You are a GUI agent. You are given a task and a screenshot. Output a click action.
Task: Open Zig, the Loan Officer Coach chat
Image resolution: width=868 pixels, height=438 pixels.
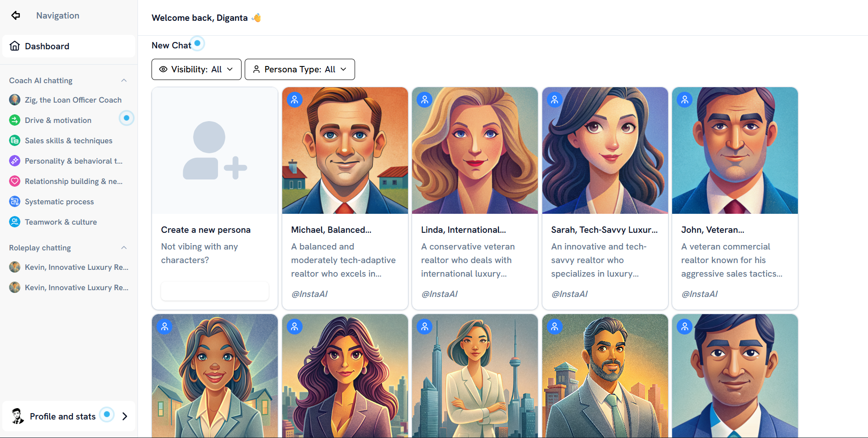click(x=73, y=100)
